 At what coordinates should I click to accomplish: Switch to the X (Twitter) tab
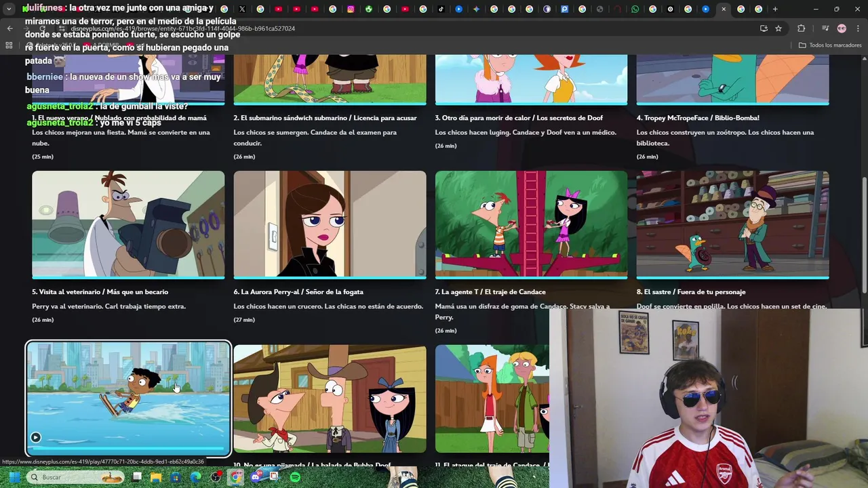(242, 9)
